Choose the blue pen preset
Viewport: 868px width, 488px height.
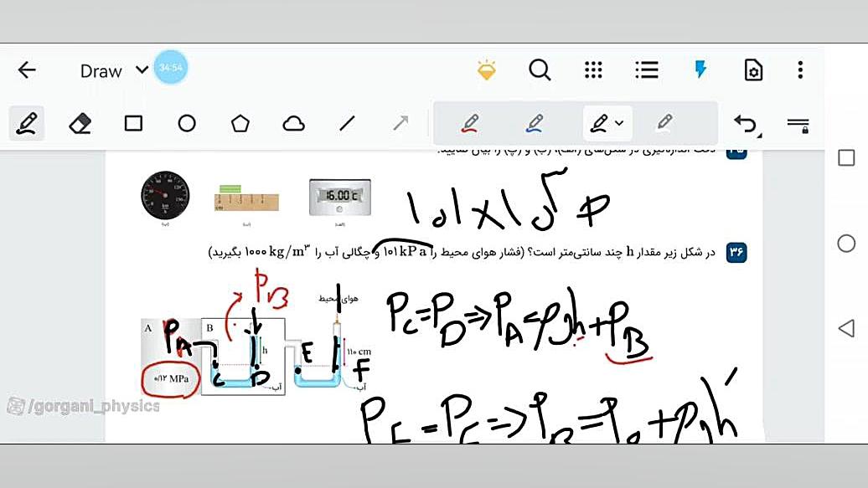coord(534,123)
